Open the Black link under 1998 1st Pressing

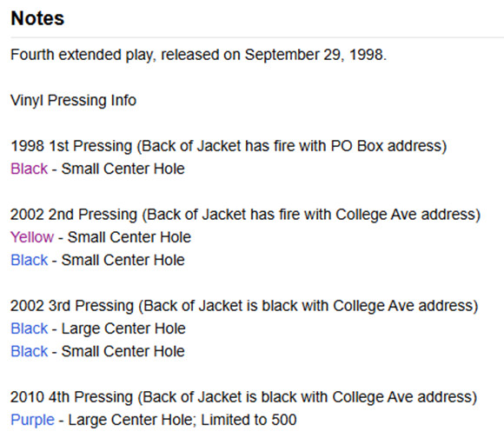[30, 169]
